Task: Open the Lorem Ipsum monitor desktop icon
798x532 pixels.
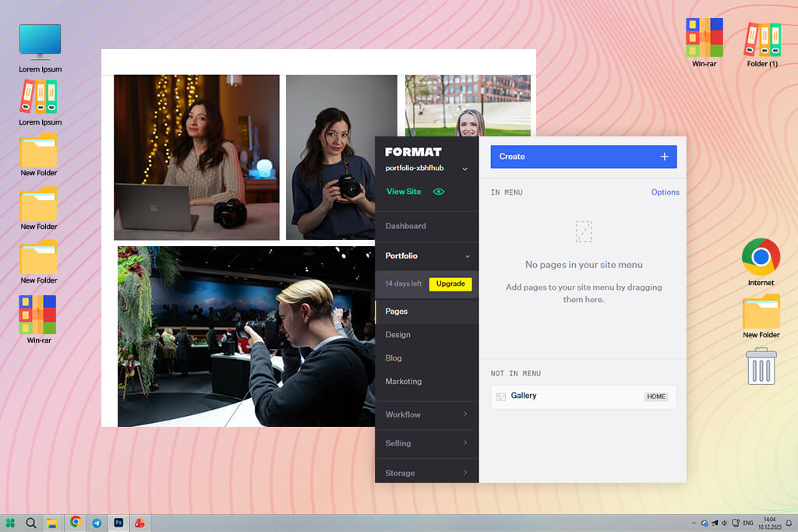Action: [41, 48]
